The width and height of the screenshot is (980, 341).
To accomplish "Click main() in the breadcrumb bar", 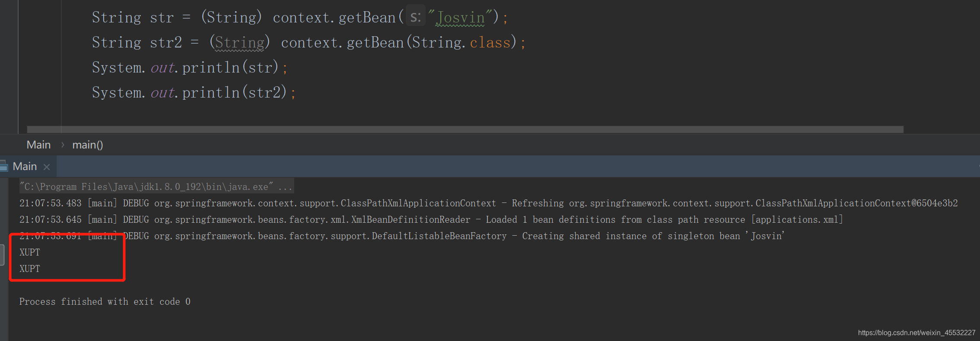I will [x=88, y=145].
